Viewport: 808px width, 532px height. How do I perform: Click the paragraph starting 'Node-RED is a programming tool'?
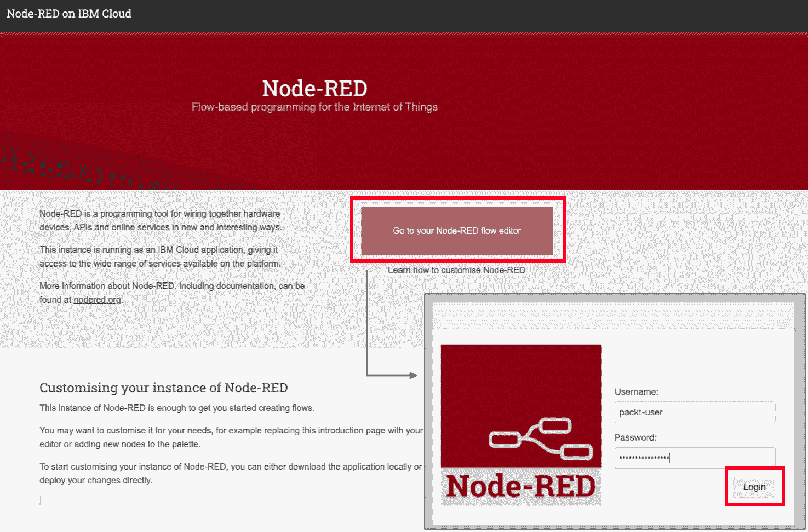tap(161, 221)
